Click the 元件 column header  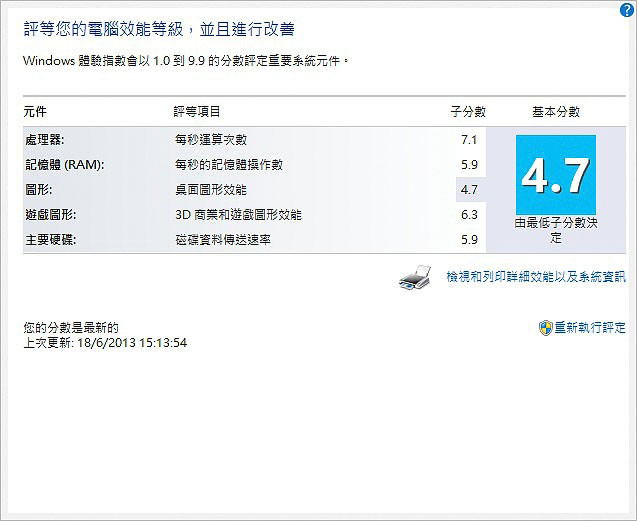[x=35, y=111]
